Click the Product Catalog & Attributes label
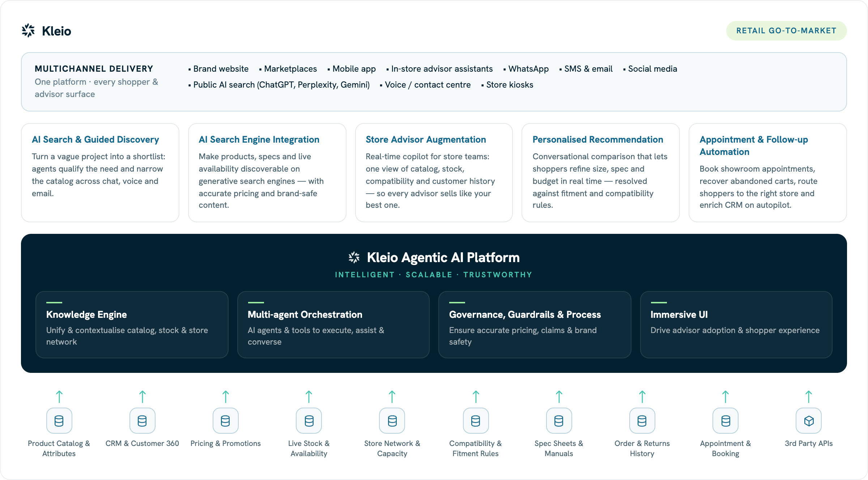This screenshot has width=868, height=480. (59, 449)
